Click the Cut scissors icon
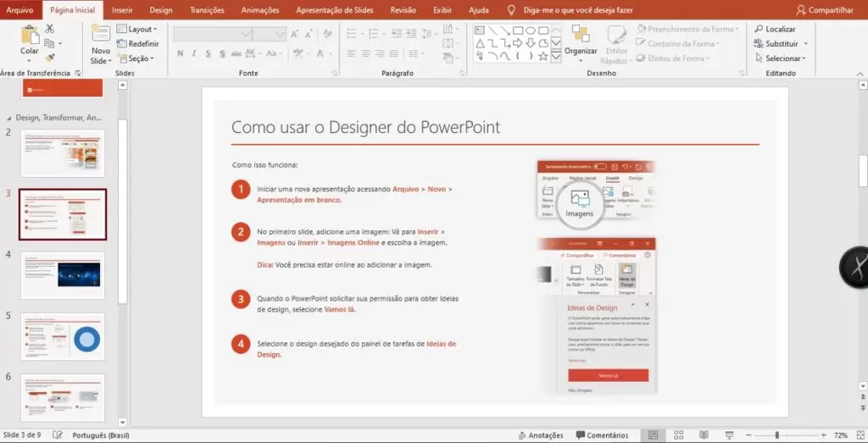The image size is (868, 443). point(50,30)
